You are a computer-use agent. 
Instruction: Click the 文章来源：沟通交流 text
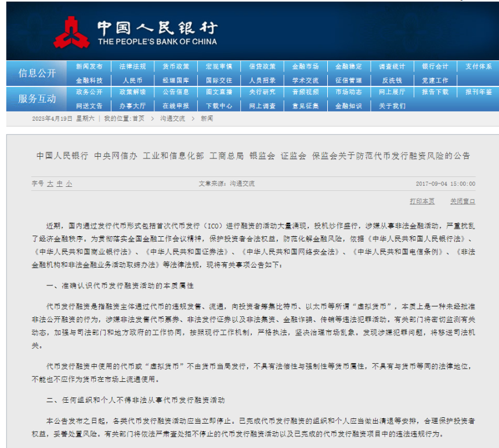pyautogui.click(x=227, y=183)
